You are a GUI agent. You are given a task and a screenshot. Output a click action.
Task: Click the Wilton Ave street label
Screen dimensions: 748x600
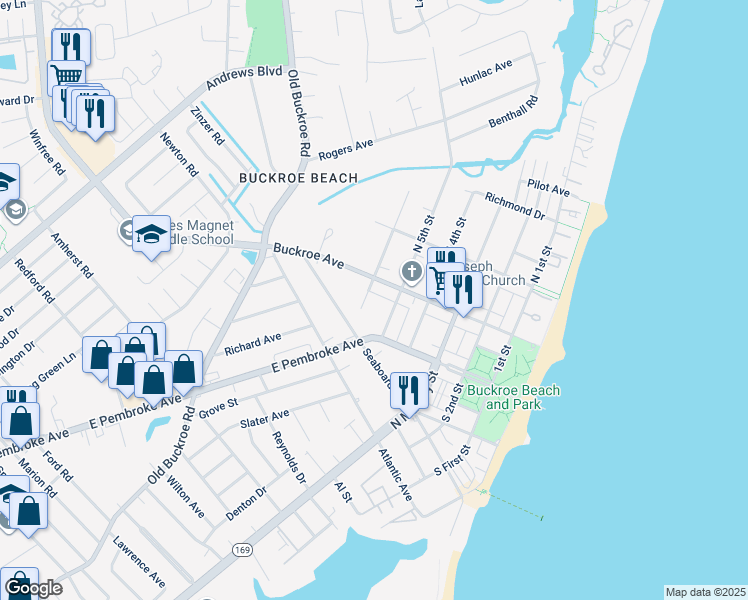[186, 497]
